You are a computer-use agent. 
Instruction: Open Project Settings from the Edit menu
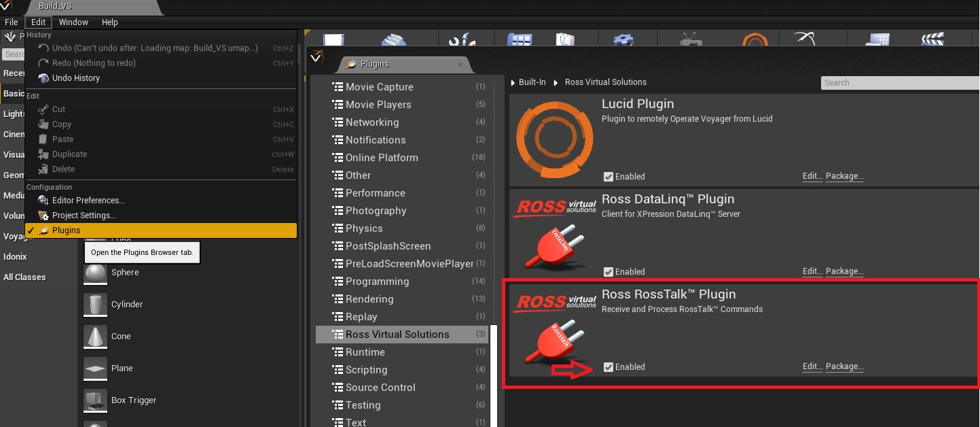[x=161, y=216]
